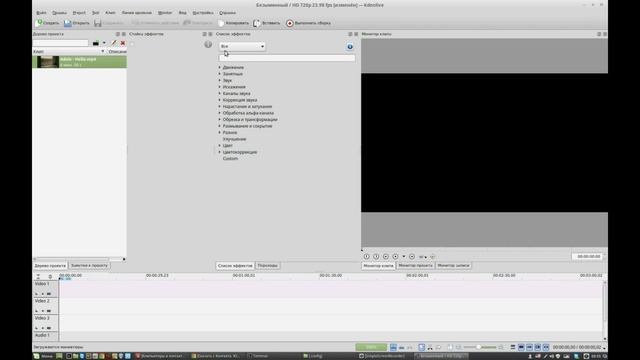Select the clip thumbnail in project tree
This screenshot has height=360, width=640.
[x=48, y=62]
